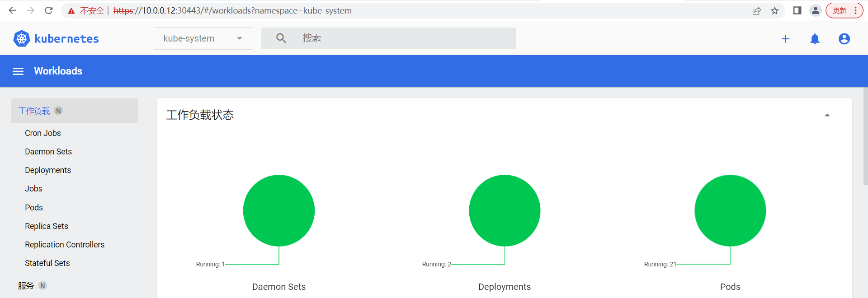Click the Kubernetes logo icon
This screenshot has height=298, width=868.
(21, 39)
